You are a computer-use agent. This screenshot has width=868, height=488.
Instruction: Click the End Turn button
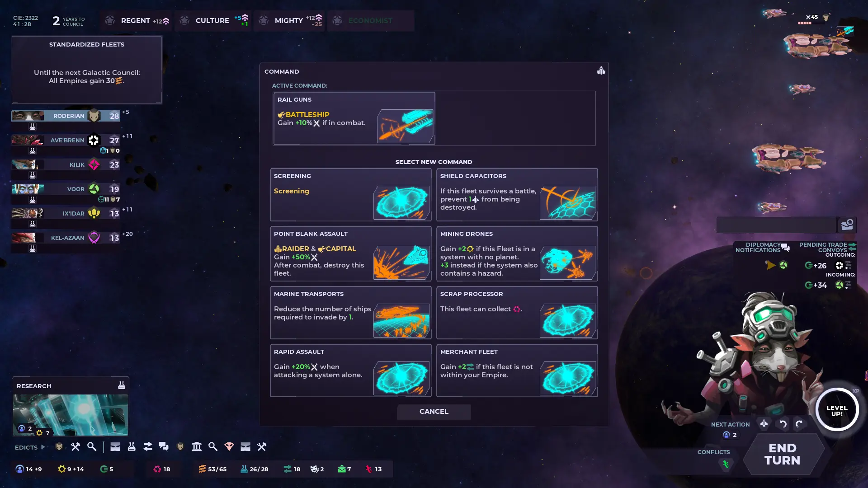(783, 454)
